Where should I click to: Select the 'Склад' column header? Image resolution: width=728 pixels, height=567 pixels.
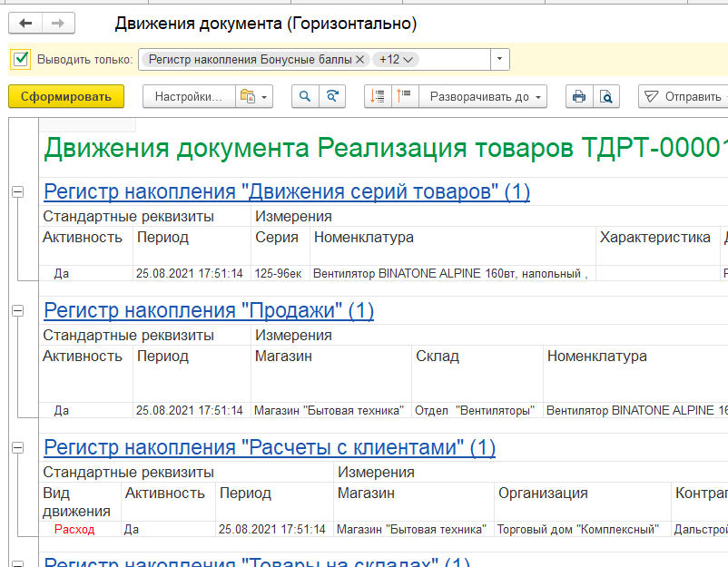pos(477,374)
